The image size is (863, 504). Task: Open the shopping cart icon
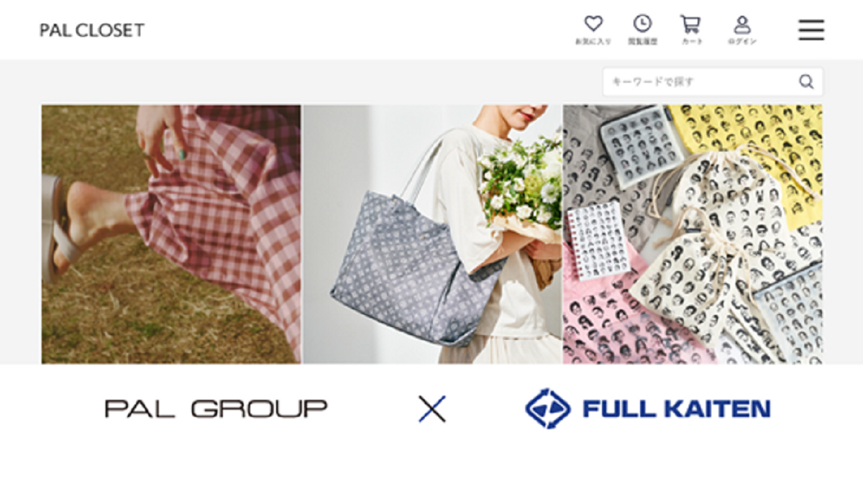point(690,24)
